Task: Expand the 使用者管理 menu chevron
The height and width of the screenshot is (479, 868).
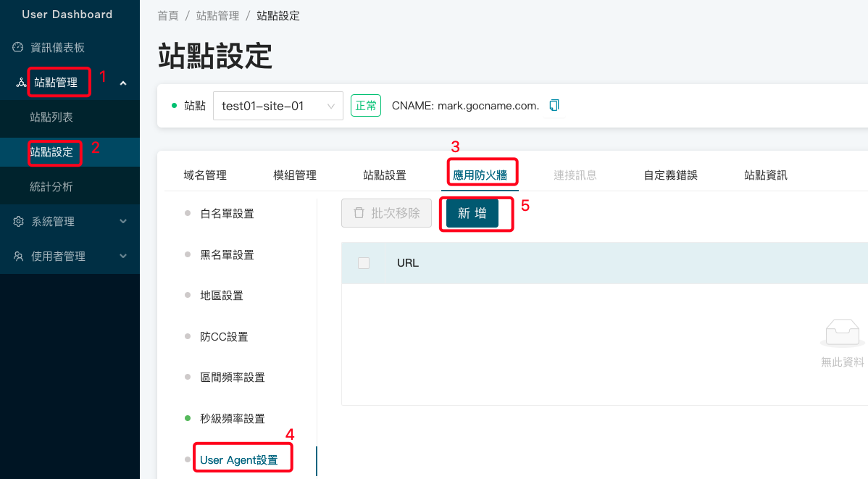Action: pyautogui.click(x=123, y=257)
